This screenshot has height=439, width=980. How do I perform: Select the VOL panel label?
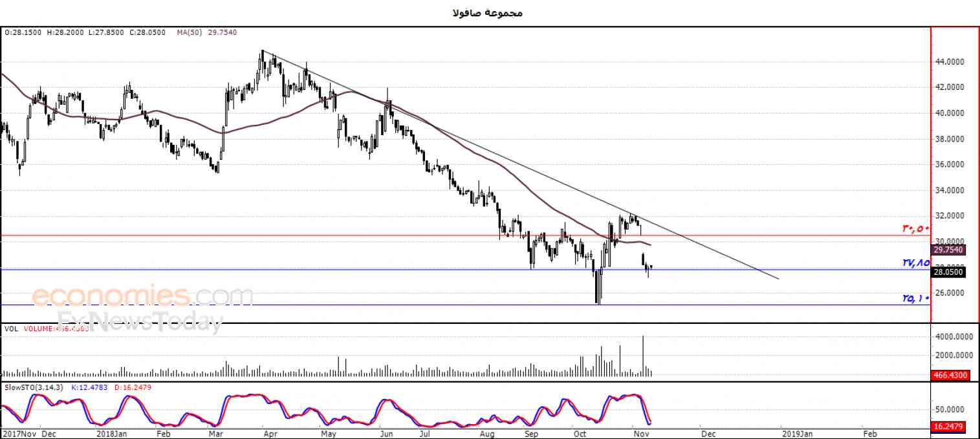click(10, 328)
